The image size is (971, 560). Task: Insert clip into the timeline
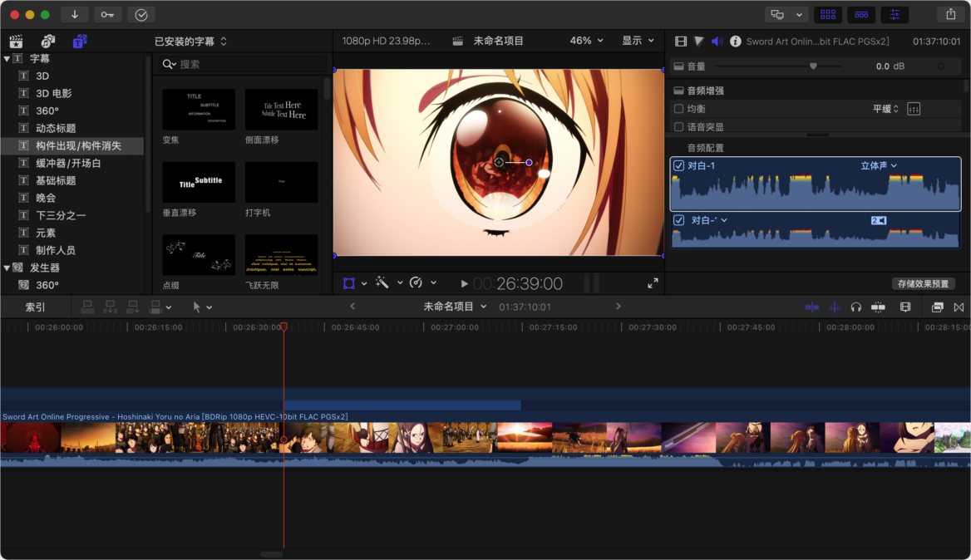pyautogui.click(x=111, y=307)
